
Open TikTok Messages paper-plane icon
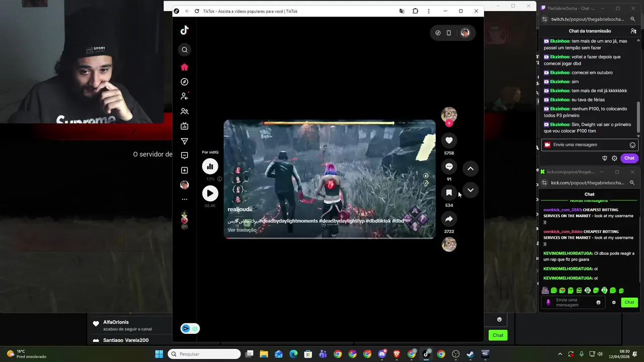pyautogui.click(x=185, y=141)
